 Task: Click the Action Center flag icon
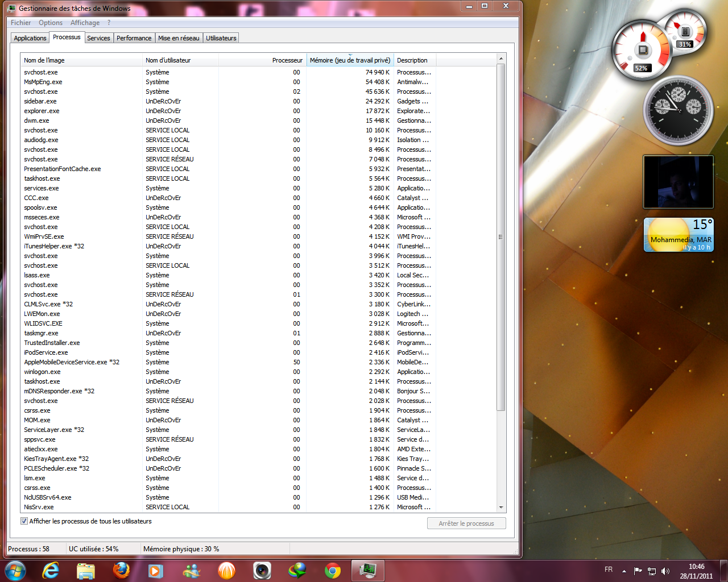point(638,571)
